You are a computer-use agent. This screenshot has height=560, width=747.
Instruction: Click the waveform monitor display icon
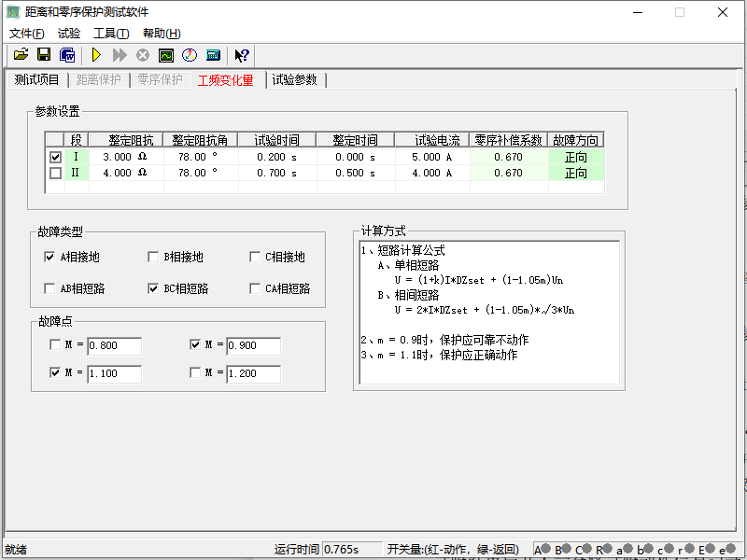click(x=166, y=56)
